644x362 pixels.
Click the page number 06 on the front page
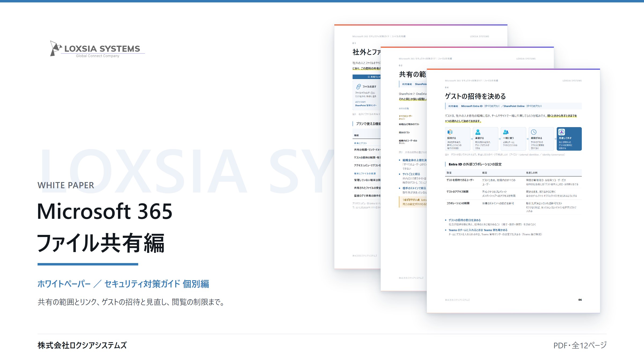(580, 300)
